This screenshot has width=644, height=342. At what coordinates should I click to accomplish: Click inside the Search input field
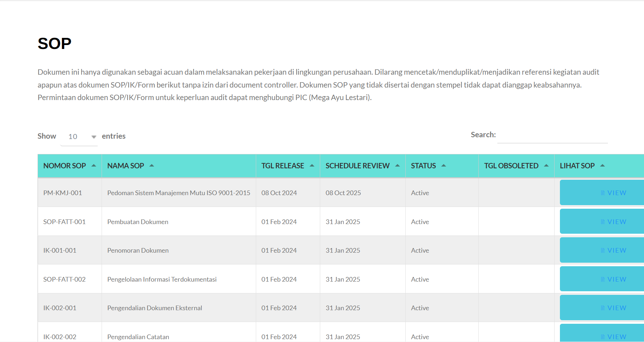point(552,135)
